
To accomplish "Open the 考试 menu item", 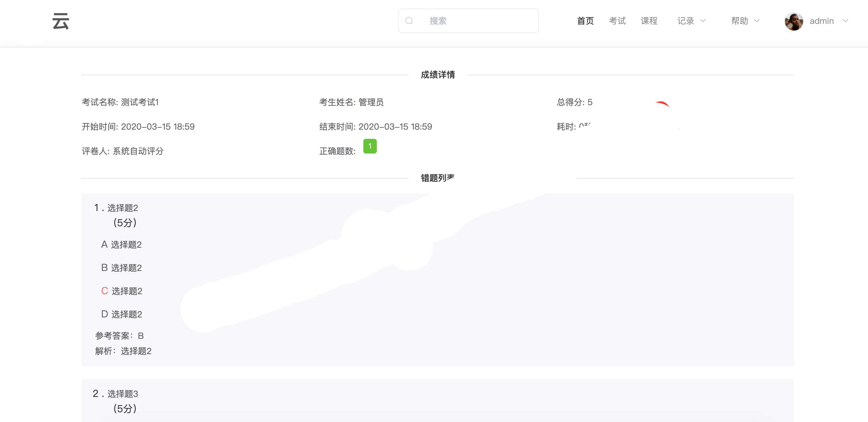I will point(617,21).
